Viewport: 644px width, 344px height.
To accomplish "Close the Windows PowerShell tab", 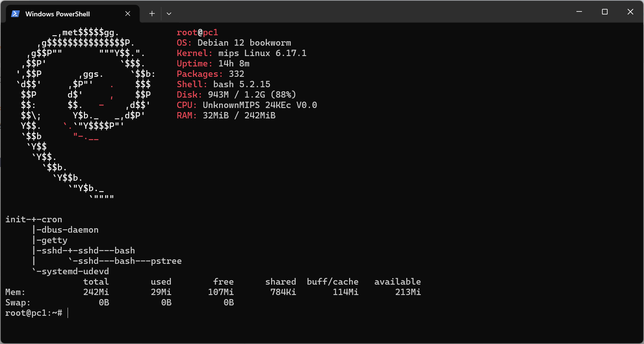I will 128,14.
